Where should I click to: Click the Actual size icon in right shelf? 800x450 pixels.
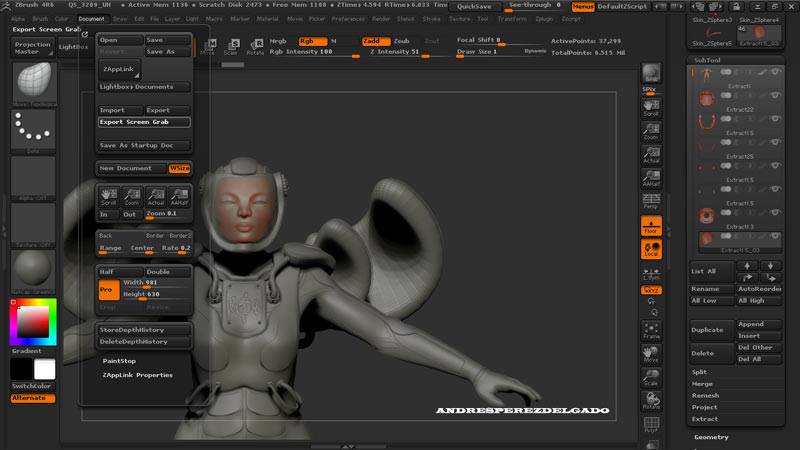point(651,155)
